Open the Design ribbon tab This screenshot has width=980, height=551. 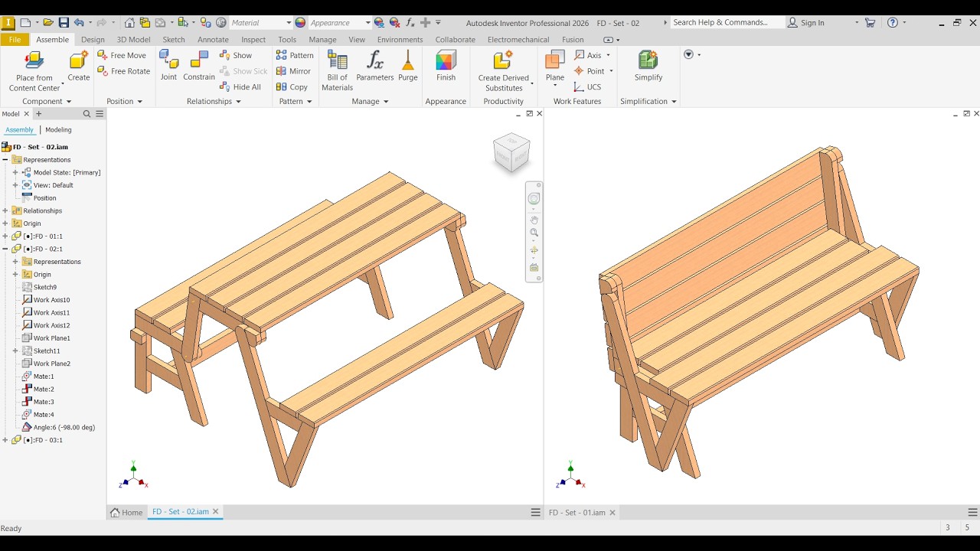93,40
